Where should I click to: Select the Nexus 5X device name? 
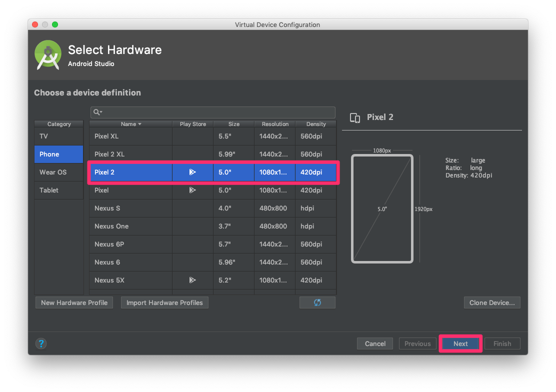(109, 280)
